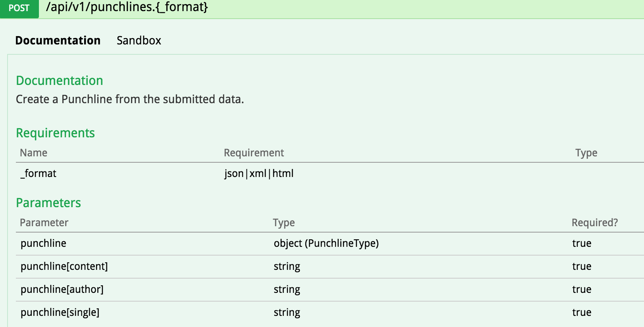Click the green Documentation section heading

pos(60,81)
